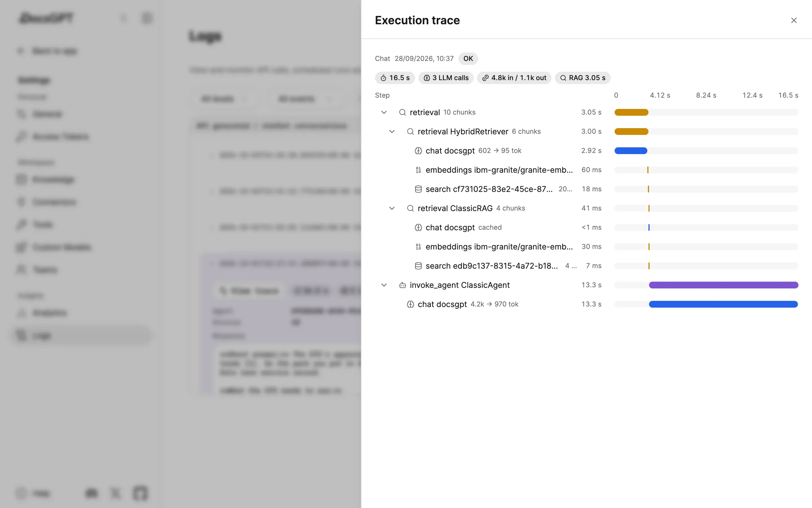Collapse the retrieval ClassicRAG step
This screenshot has width=812, height=508.
(392, 208)
